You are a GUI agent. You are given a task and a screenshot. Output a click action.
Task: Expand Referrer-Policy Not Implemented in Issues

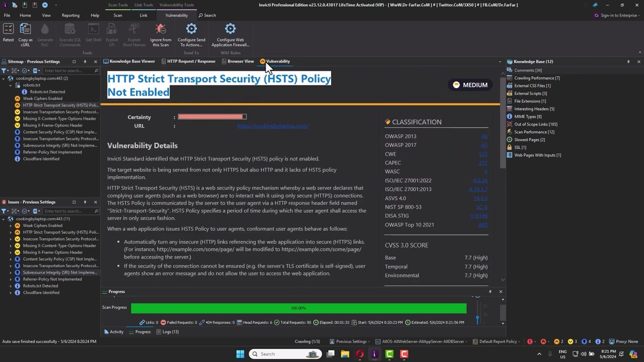(11, 279)
